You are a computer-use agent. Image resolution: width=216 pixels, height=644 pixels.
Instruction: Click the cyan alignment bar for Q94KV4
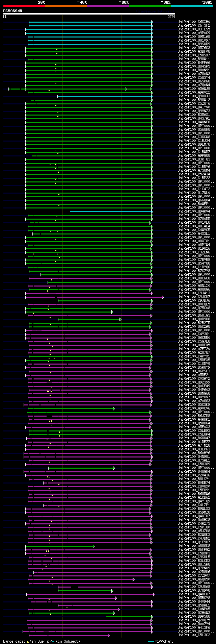(111, 212)
